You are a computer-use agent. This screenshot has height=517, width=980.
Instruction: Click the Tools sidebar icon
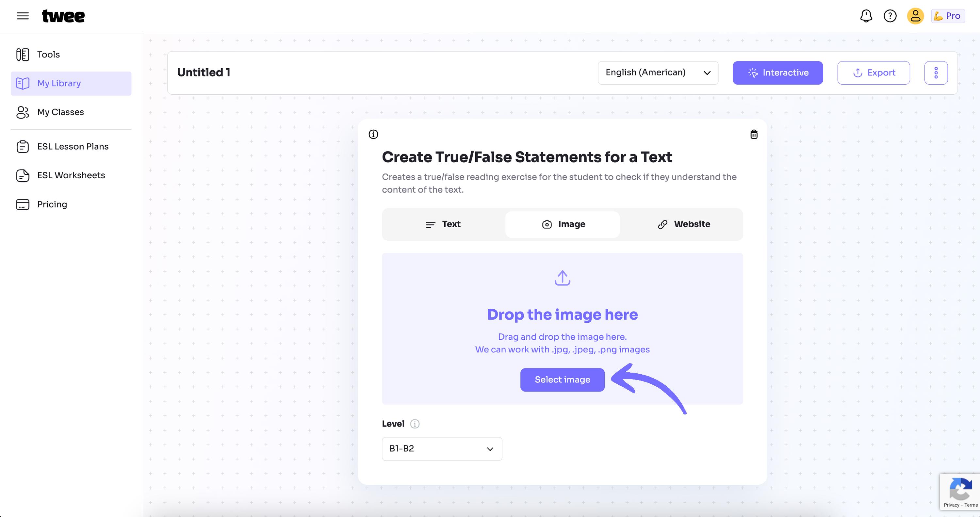click(x=23, y=55)
